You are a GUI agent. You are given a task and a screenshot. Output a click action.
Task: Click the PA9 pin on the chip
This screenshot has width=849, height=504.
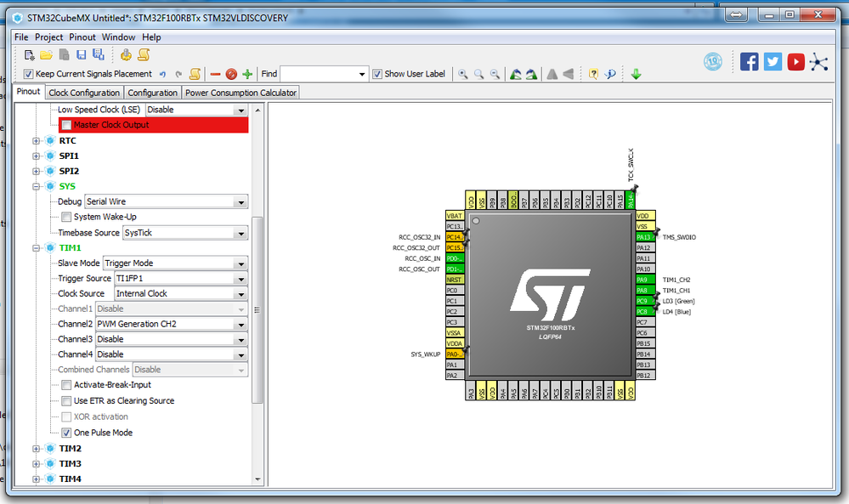tap(645, 280)
